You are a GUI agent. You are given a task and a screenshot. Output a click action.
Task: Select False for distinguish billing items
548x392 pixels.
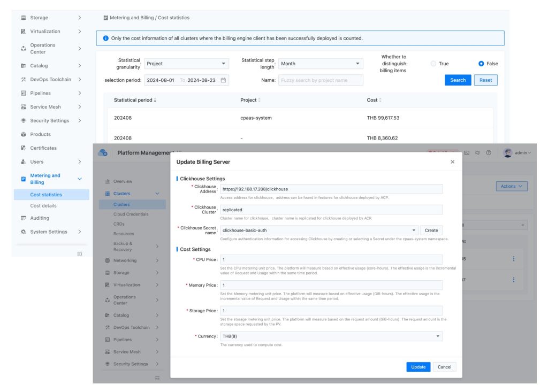pyautogui.click(x=481, y=64)
